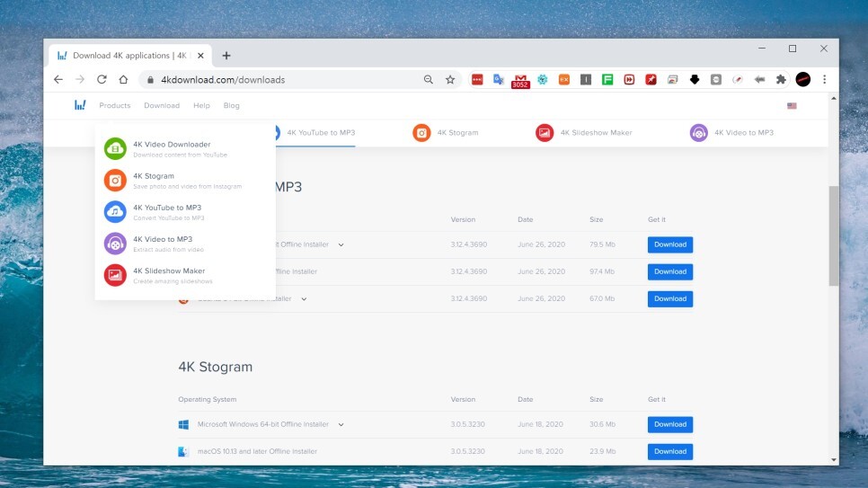Open the Gmail checker extension showing 3052
868x488 pixels.
click(x=520, y=81)
